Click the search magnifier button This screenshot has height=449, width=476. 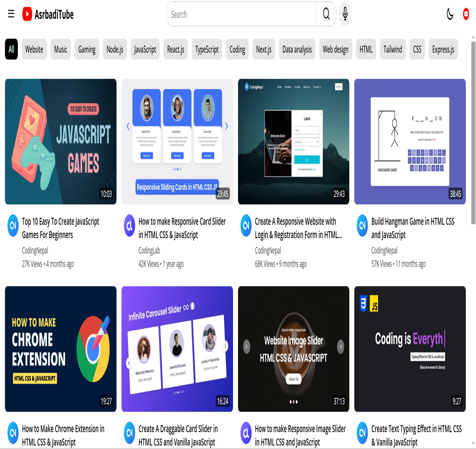coord(326,14)
